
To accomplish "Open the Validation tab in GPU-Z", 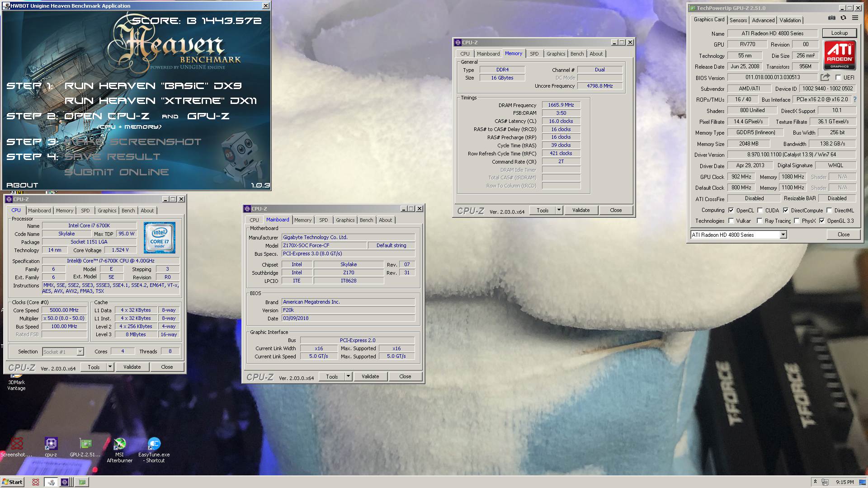I will (x=790, y=20).
